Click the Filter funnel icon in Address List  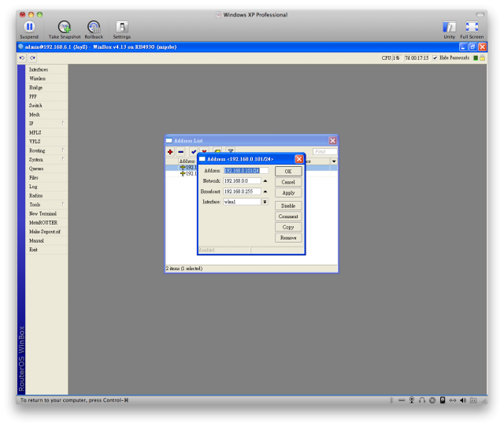(x=231, y=150)
